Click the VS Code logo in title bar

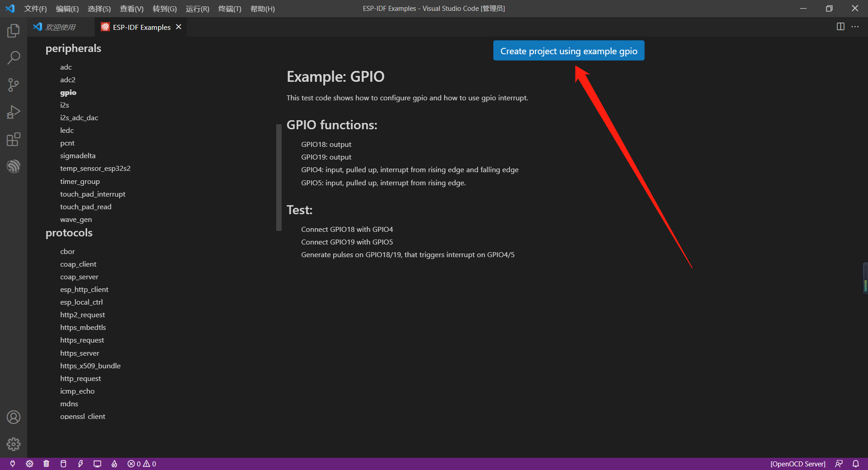tap(10, 9)
